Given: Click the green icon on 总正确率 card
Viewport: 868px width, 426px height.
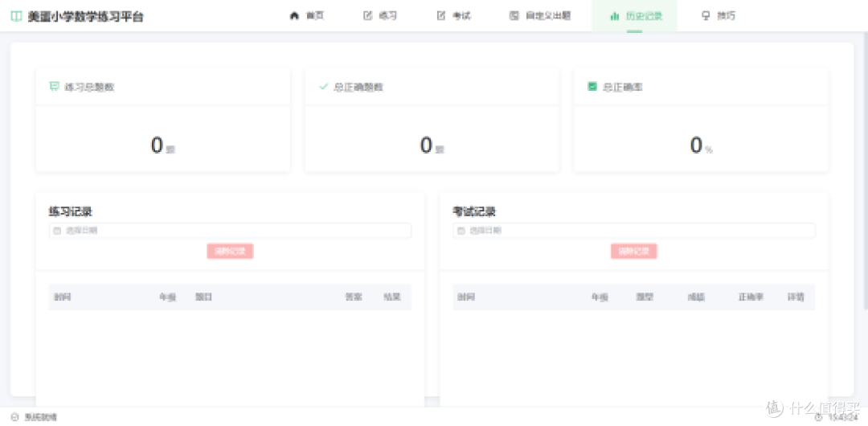Looking at the screenshot, I should click(x=592, y=87).
